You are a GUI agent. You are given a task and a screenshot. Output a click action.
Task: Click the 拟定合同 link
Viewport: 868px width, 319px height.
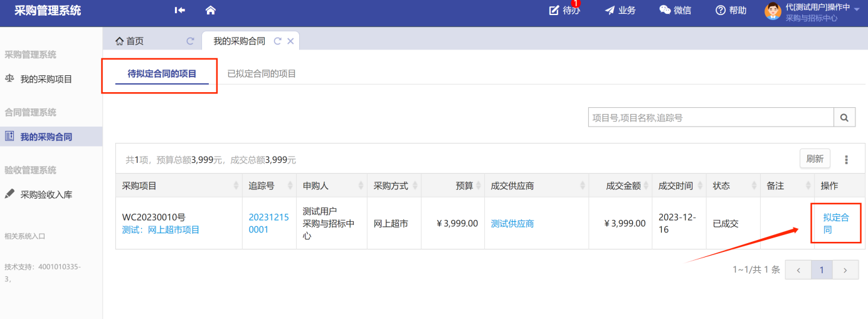(836, 224)
